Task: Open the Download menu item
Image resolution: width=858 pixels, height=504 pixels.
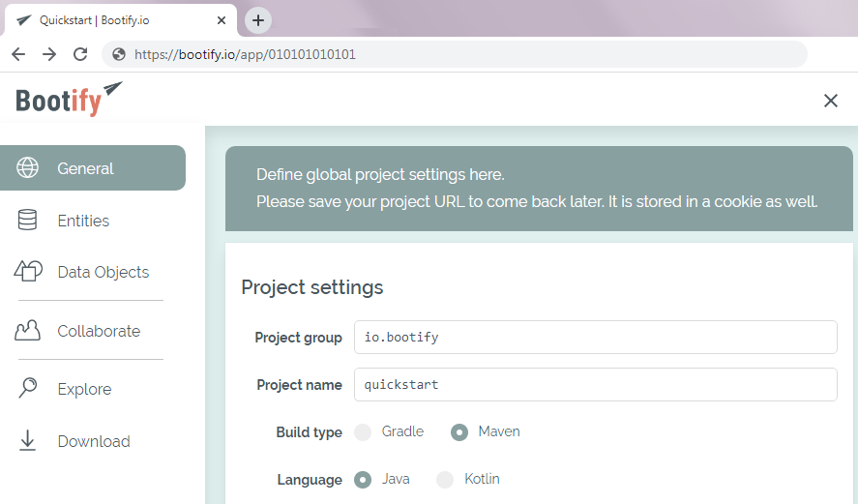Action: pos(94,441)
